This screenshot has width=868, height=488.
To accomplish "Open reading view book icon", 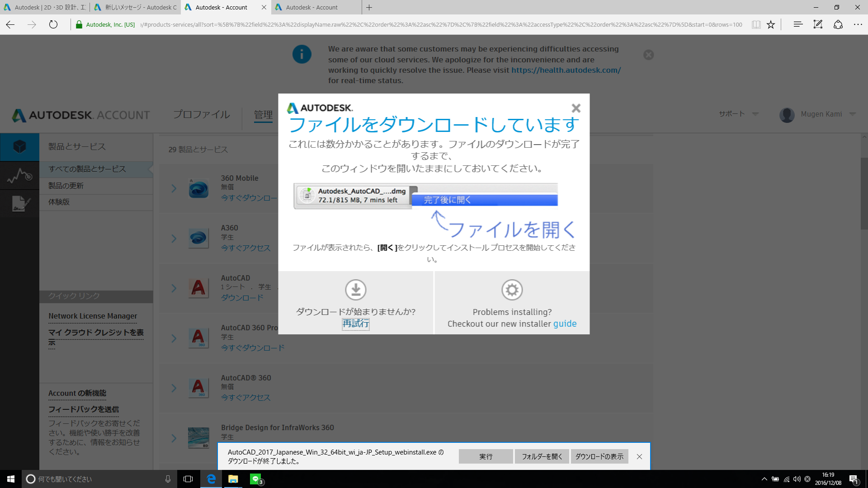I will click(x=756, y=25).
